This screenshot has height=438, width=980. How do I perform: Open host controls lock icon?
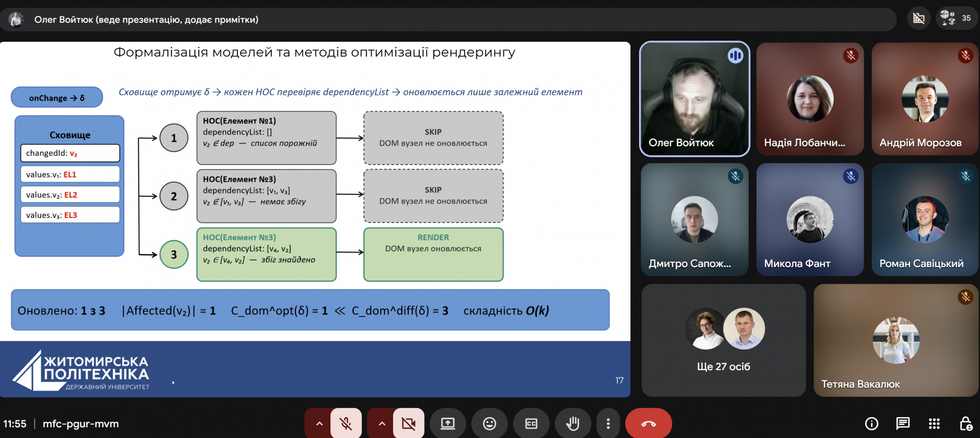(x=965, y=424)
